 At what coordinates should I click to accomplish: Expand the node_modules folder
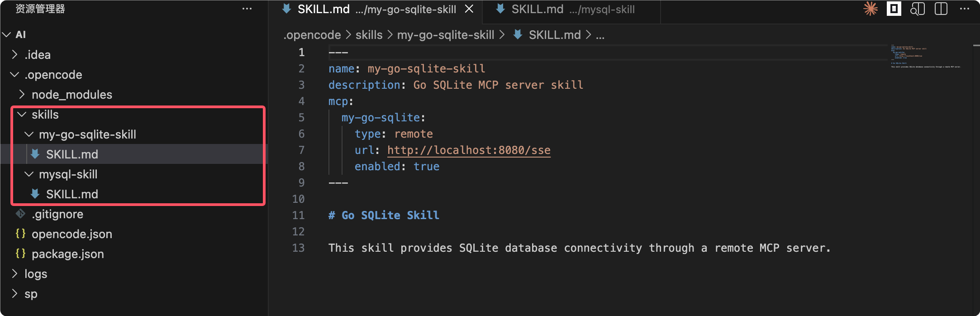[x=22, y=95]
